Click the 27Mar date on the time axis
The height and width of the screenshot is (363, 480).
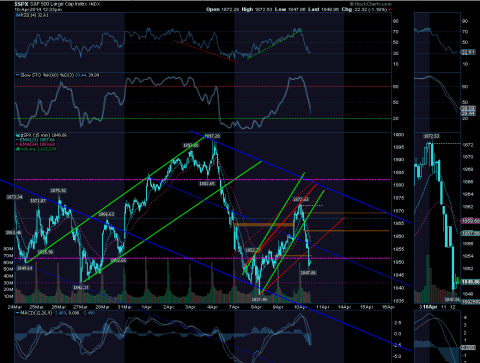pyautogui.click(x=80, y=307)
